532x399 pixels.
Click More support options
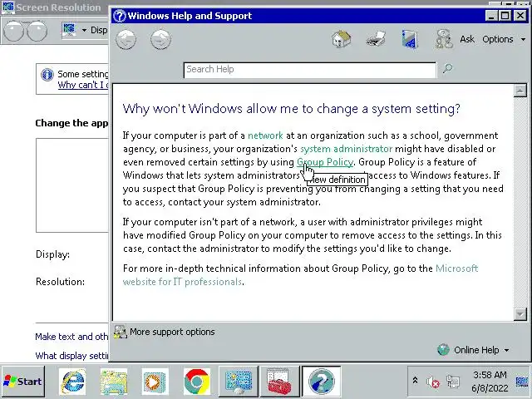click(172, 332)
